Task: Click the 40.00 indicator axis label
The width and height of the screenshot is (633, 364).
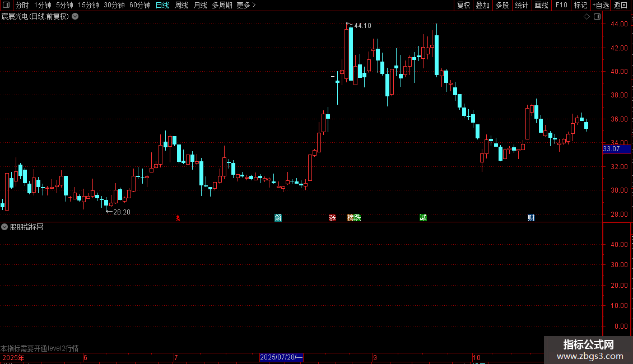Action: pyautogui.click(x=619, y=245)
